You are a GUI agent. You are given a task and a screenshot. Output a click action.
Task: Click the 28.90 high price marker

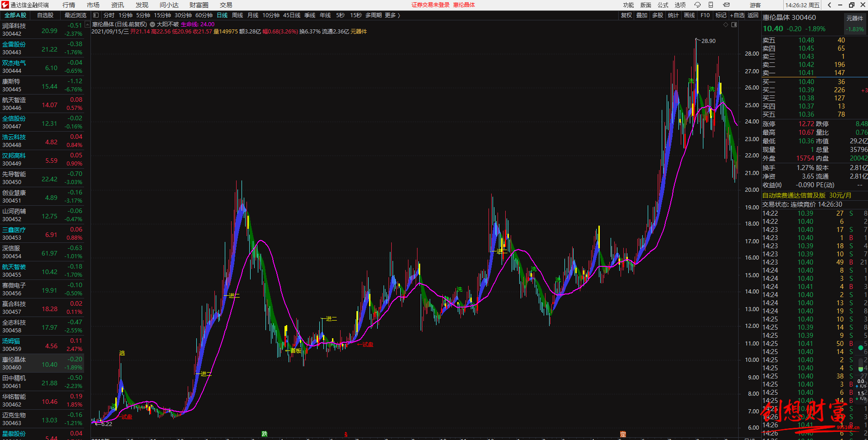[x=708, y=41]
